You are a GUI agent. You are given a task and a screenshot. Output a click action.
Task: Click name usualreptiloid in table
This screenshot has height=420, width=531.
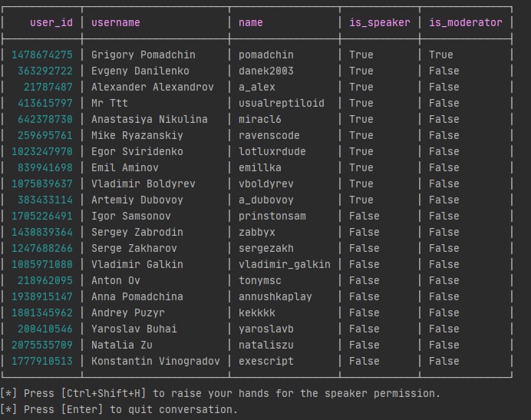(281, 103)
